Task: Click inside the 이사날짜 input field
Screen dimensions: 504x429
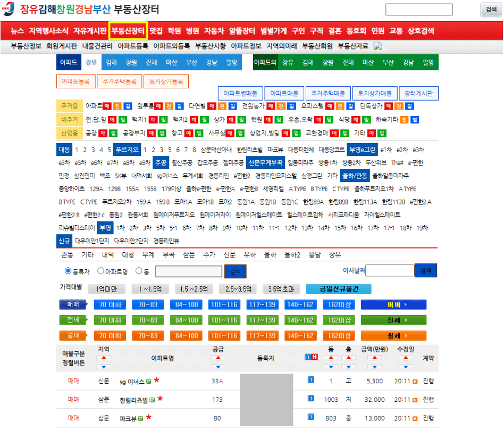Action: (390, 271)
